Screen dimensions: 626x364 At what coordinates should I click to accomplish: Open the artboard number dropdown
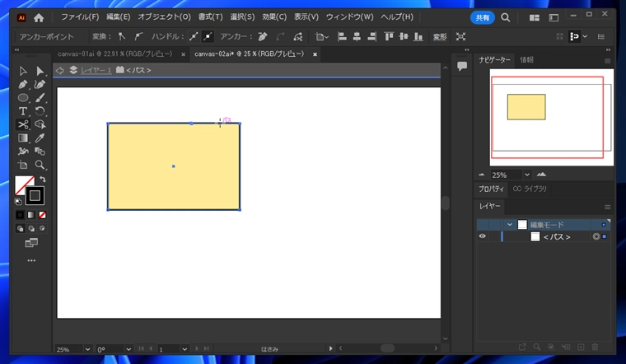(185, 349)
